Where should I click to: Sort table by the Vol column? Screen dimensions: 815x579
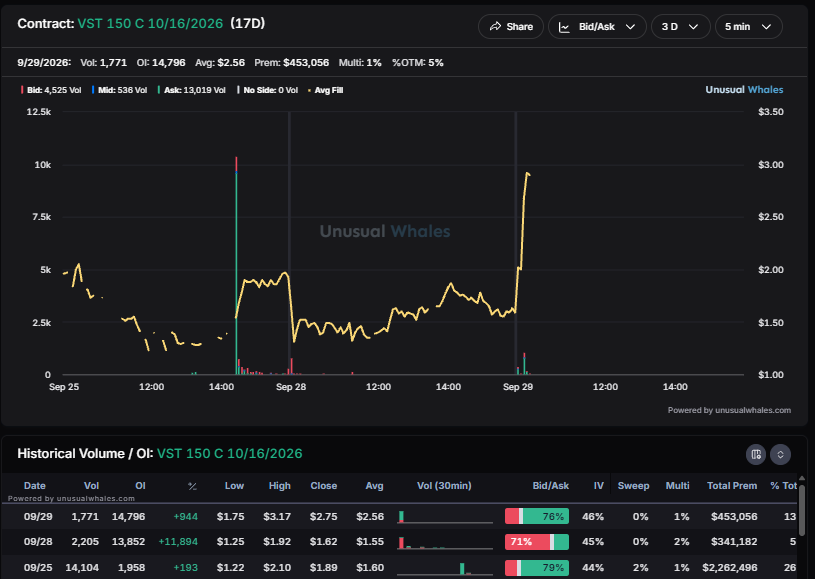click(x=91, y=485)
